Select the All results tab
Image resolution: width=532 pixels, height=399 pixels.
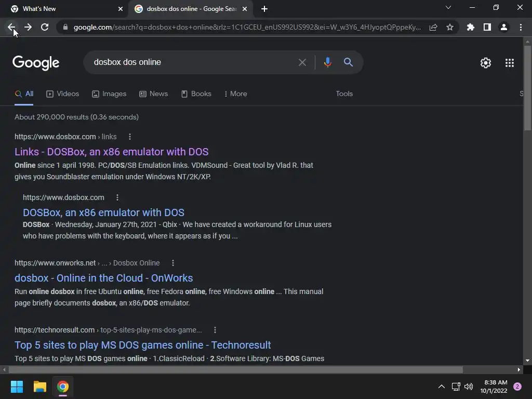24,94
